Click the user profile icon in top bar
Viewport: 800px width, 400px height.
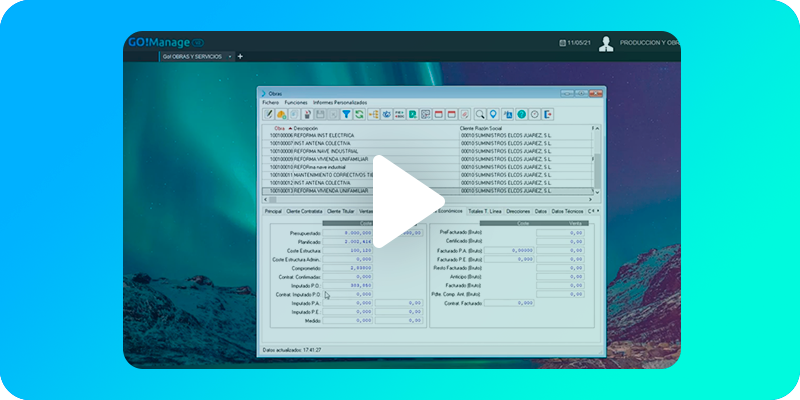[606, 43]
